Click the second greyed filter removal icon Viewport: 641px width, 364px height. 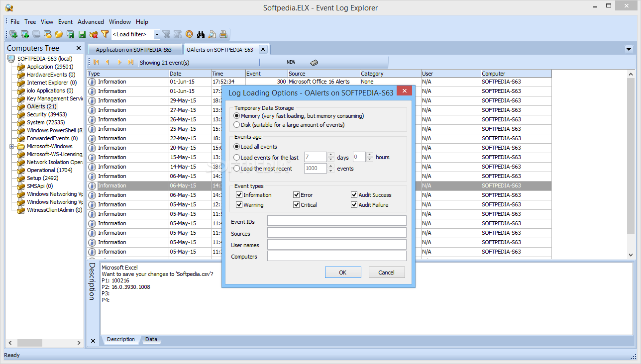(x=178, y=34)
